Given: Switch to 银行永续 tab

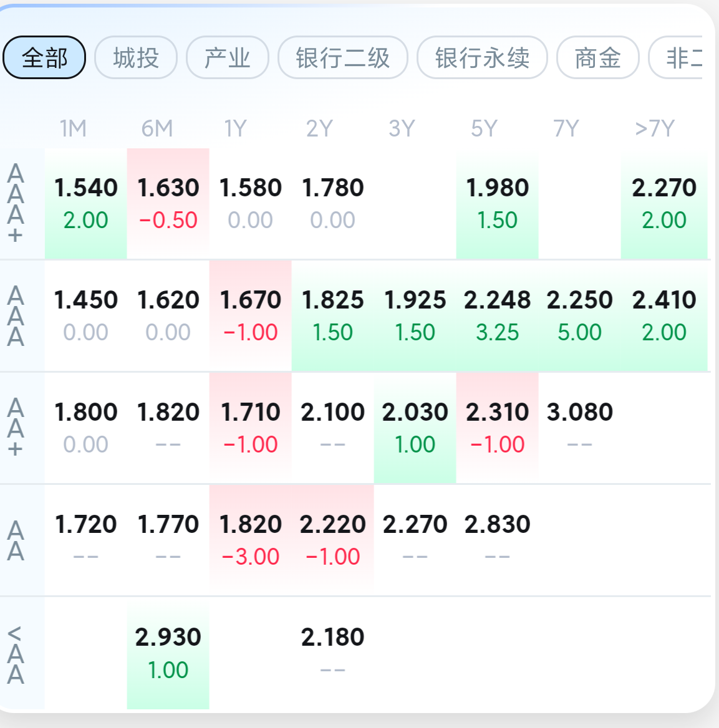Looking at the screenshot, I should (482, 58).
